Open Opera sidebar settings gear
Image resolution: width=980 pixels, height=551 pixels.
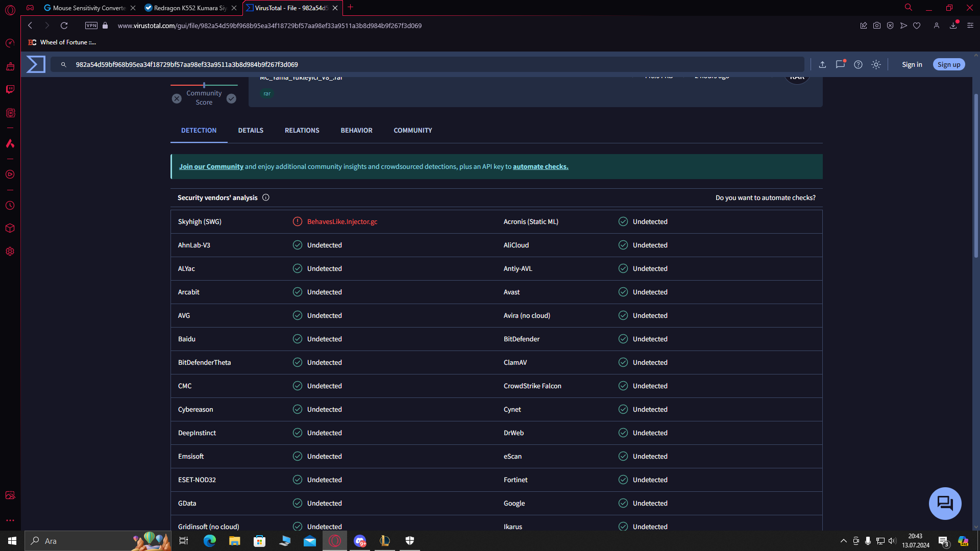[10, 252]
